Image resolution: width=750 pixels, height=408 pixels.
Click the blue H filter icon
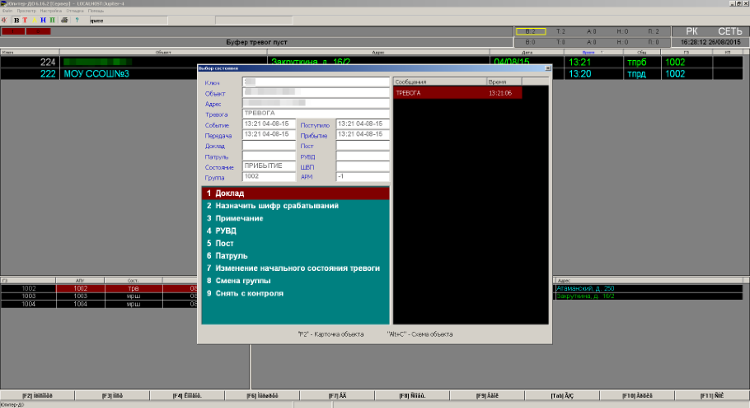pyautogui.click(x=43, y=20)
